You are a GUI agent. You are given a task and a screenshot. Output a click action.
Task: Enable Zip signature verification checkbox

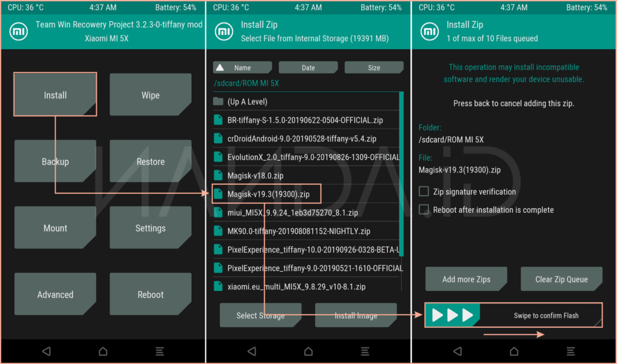[424, 191]
